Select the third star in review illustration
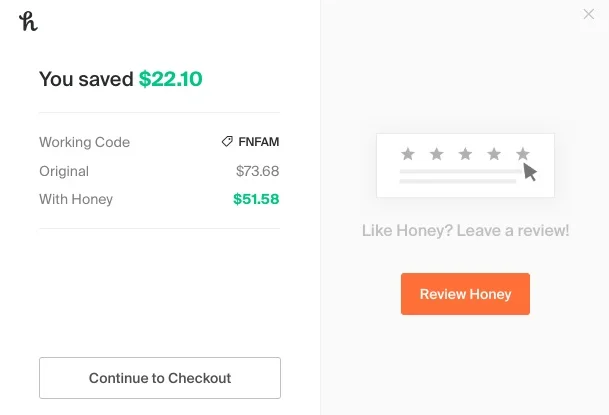 pos(465,154)
